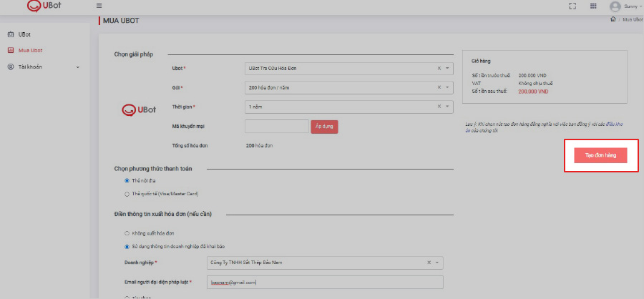Open the Ubot dropdown arrow
Viewport: 644px width, 299px height.
(x=448, y=69)
